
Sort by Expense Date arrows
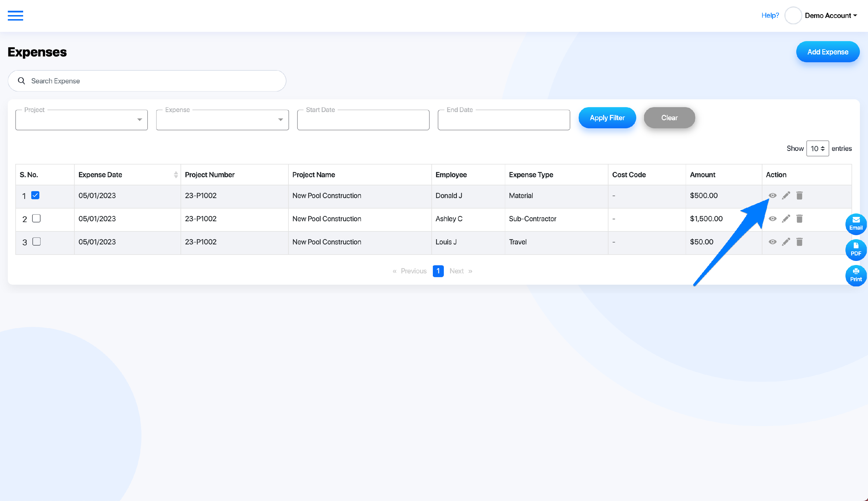176,175
